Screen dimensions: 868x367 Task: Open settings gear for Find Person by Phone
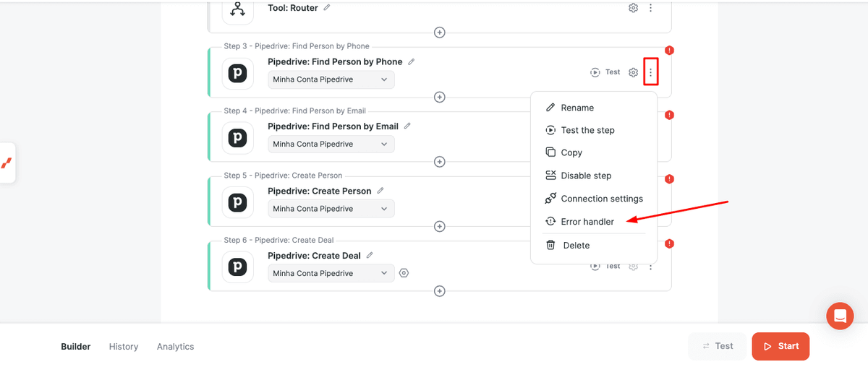[633, 72]
